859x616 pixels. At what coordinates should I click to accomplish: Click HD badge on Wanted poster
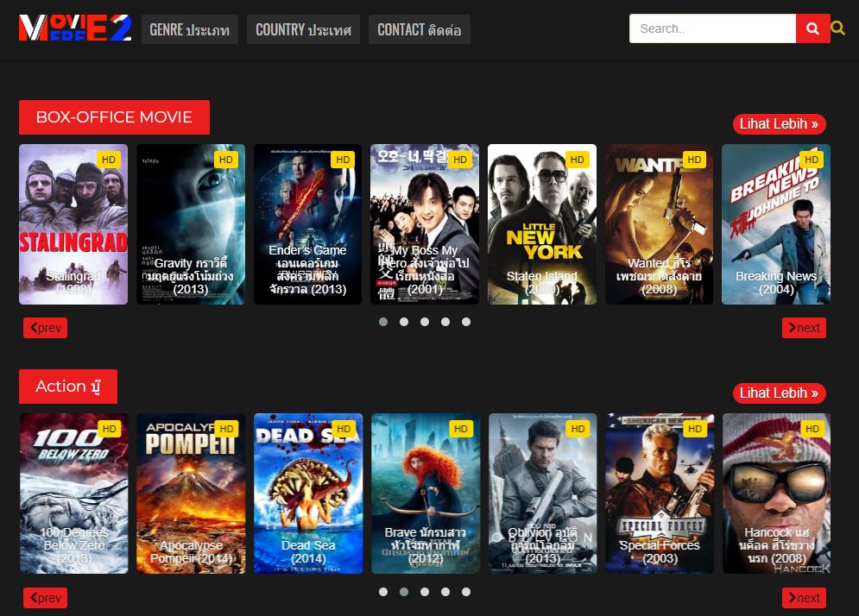coord(695,160)
